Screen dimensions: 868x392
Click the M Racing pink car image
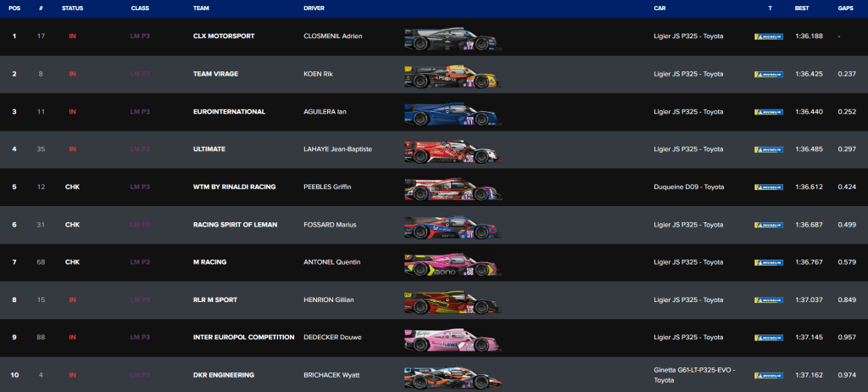click(x=453, y=265)
